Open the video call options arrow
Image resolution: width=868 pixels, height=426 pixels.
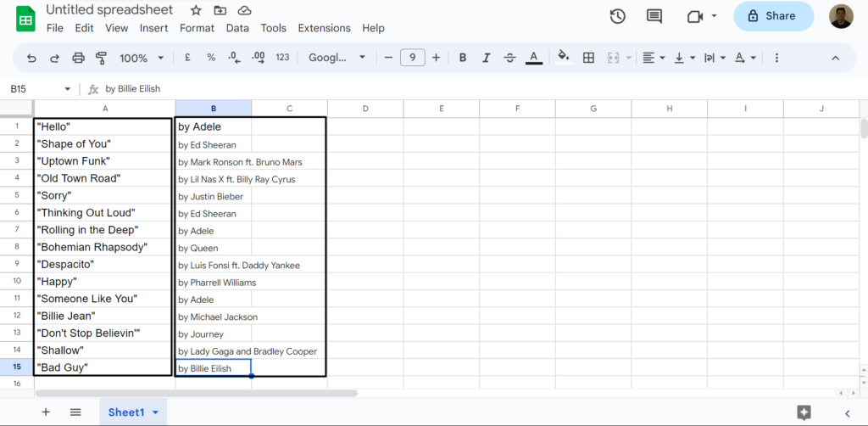[x=714, y=15]
